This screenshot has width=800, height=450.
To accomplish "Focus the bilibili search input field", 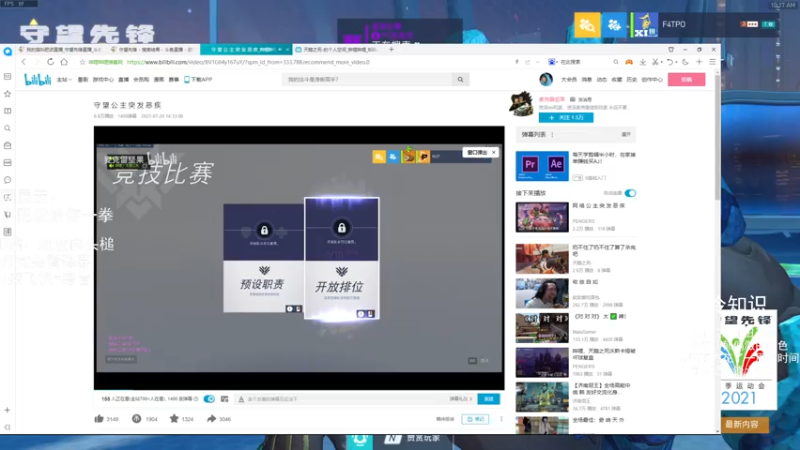I will pos(367,80).
